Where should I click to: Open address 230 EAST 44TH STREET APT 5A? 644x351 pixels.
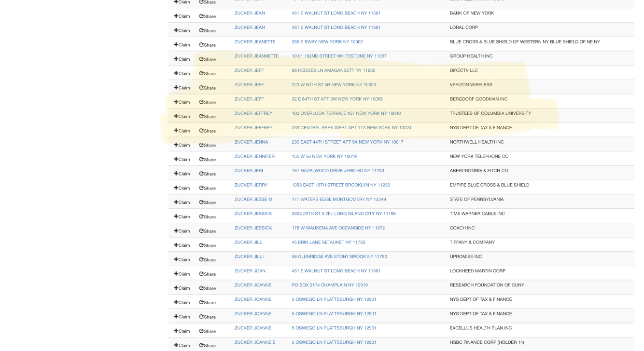[x=348, y=142]
